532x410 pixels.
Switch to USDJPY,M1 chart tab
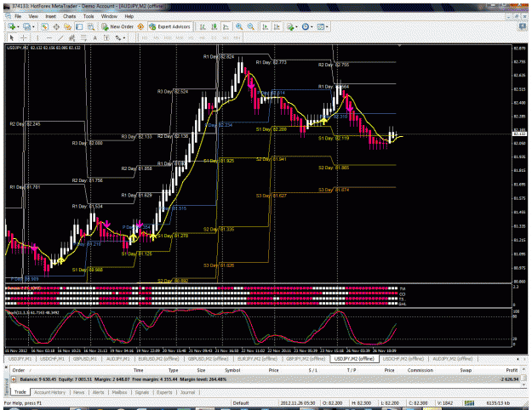(x=20, y=359)
